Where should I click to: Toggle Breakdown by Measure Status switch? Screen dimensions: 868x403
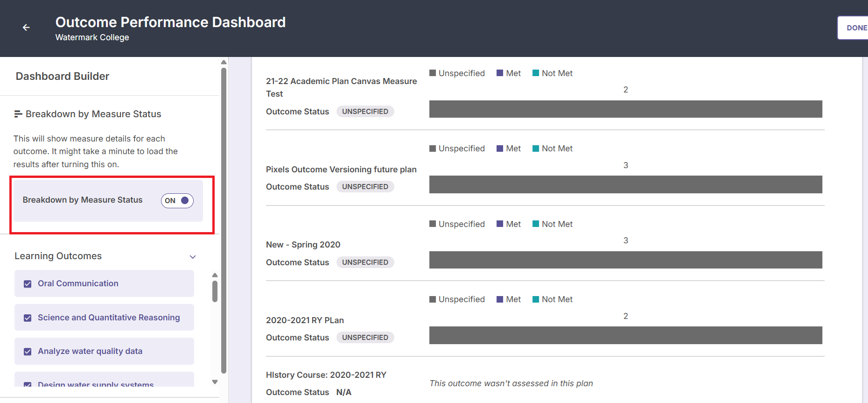[x=177, y=200]
